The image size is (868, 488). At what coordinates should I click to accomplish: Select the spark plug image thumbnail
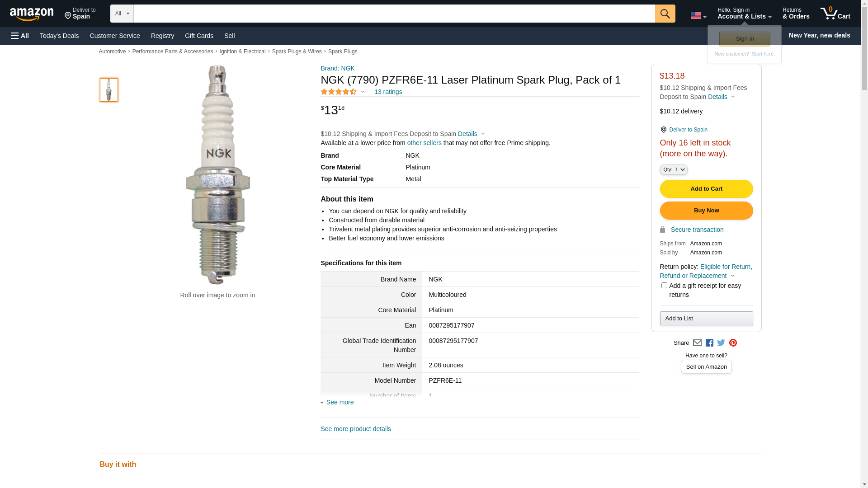pos(109,90)
